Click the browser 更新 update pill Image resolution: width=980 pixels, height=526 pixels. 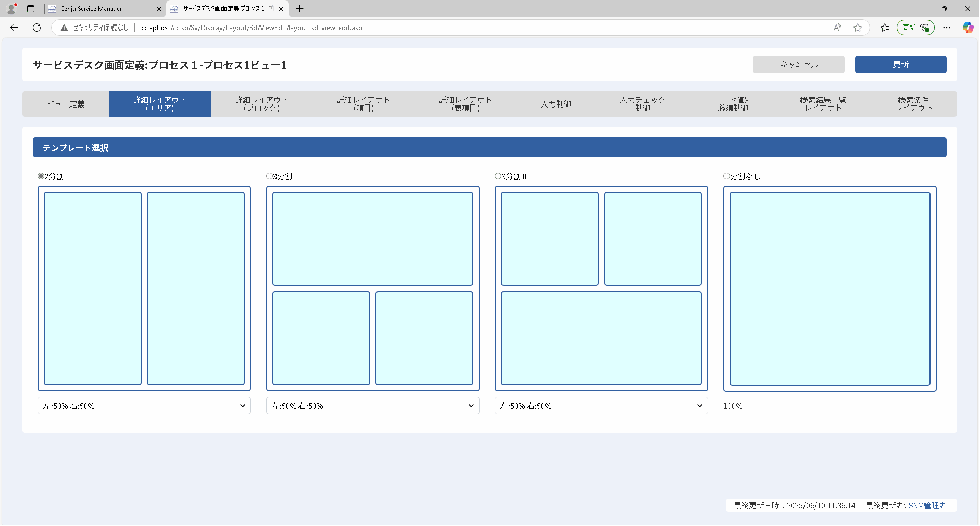point(916,28)
